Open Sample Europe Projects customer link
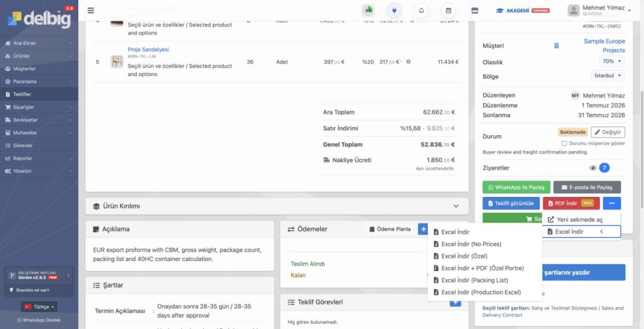 tap(604, 45)
